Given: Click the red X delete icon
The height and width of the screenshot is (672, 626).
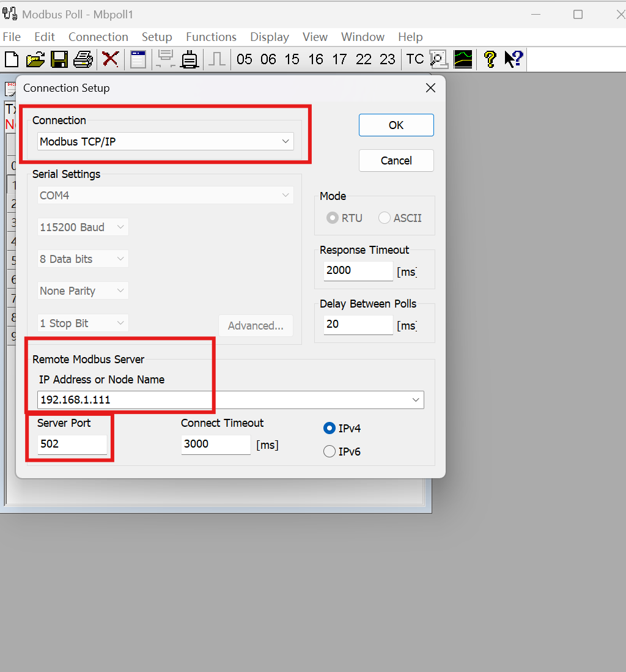Looking at the screenshot, I should pyautogui.click(x=111, y=59).
